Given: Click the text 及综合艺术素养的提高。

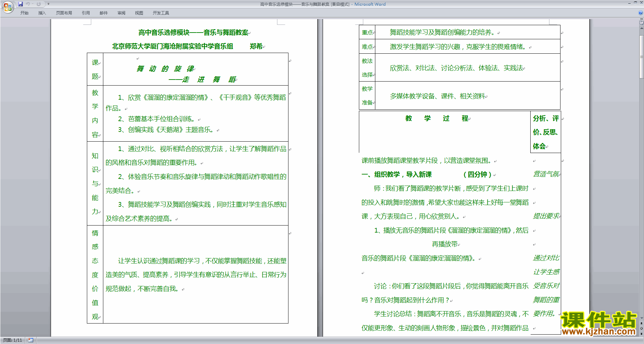Looking at the screenshot, I should click(139, 219).
